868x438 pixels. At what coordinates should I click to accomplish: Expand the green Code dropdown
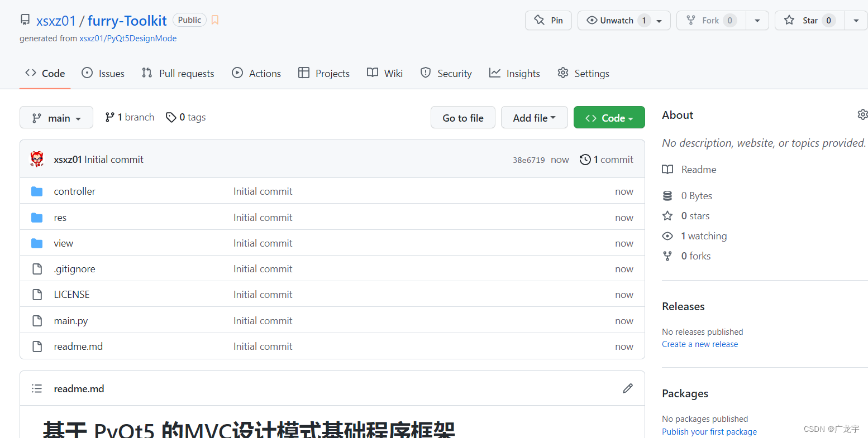coord(609,118)
